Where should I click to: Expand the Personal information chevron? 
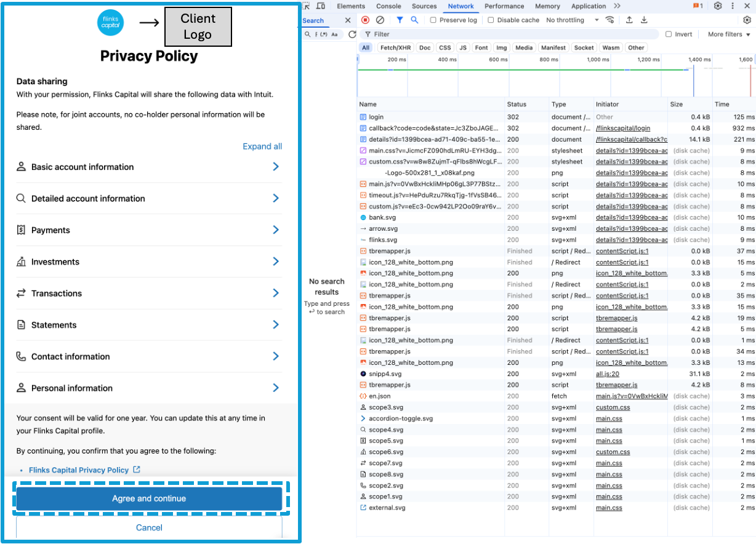pos(276,388)
